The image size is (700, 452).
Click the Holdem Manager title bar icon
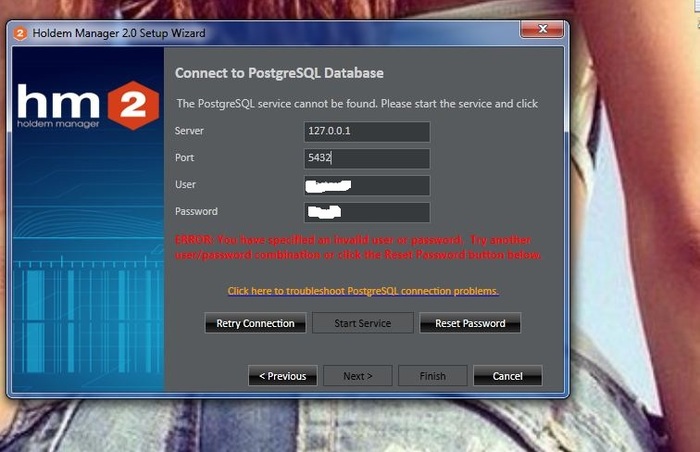[x=20, y=33]
